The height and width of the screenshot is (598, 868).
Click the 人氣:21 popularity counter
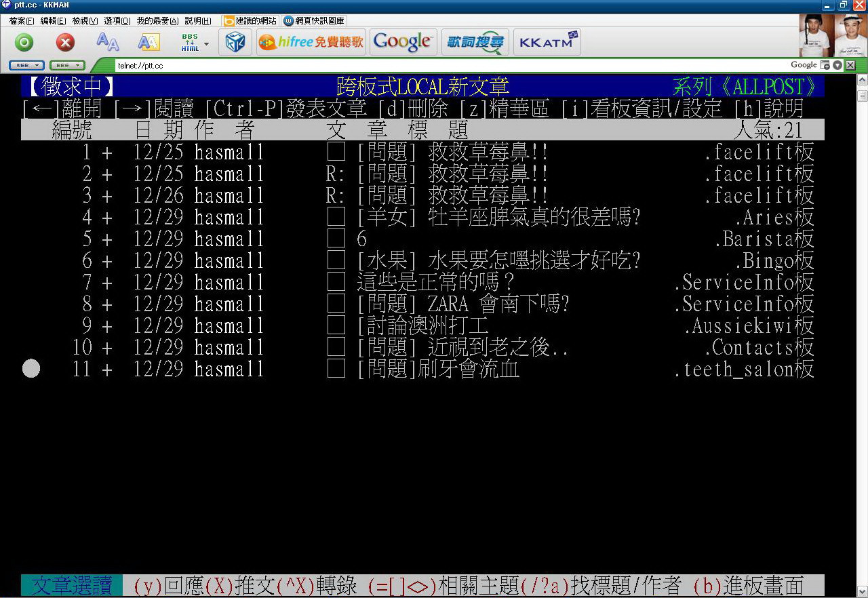coord(768,129)
